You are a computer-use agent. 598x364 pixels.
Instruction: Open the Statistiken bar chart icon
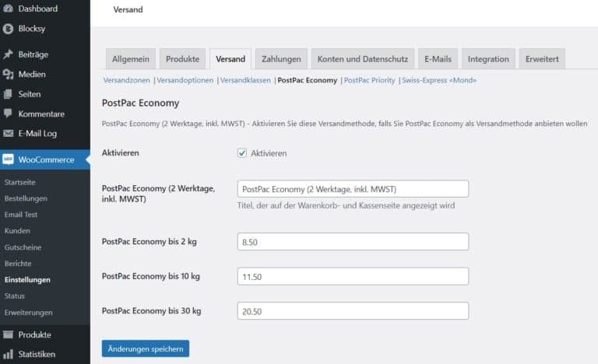coord(8,354)
